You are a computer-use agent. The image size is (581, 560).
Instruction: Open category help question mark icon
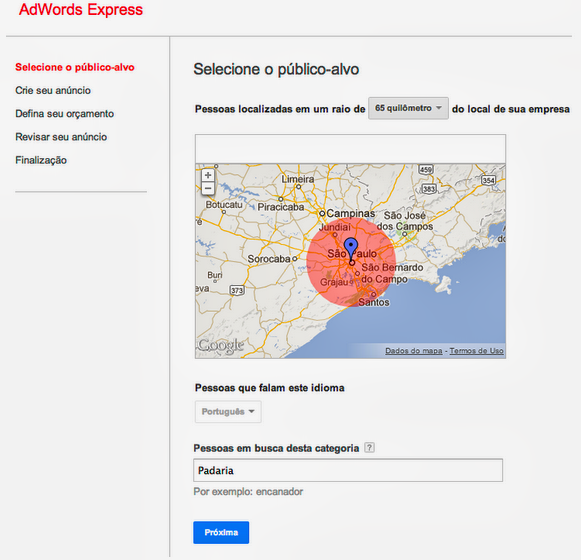tap(369, 448)
